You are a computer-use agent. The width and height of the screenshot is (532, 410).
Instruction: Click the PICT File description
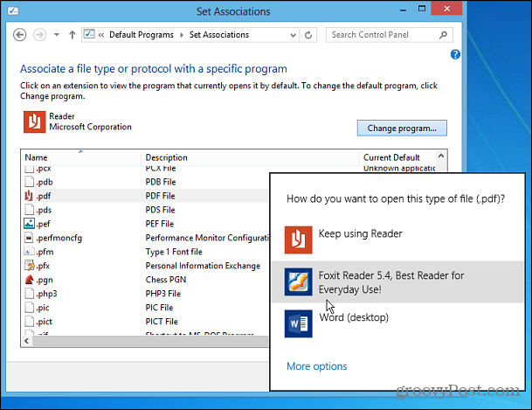162,322
